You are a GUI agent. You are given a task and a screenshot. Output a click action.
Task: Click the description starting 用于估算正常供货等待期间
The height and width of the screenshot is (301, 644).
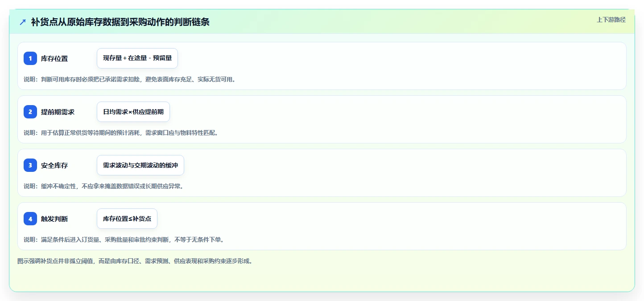click(x=121, y=133)
